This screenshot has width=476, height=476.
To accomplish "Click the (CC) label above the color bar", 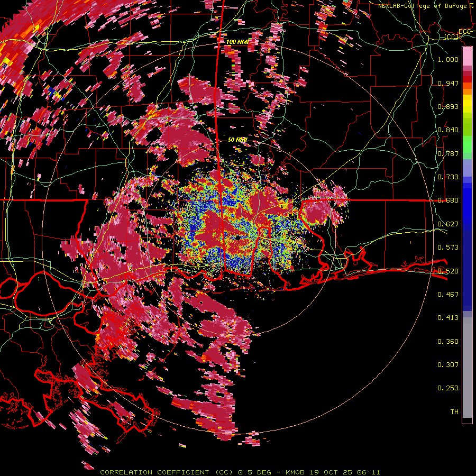I will coord(452,36).
